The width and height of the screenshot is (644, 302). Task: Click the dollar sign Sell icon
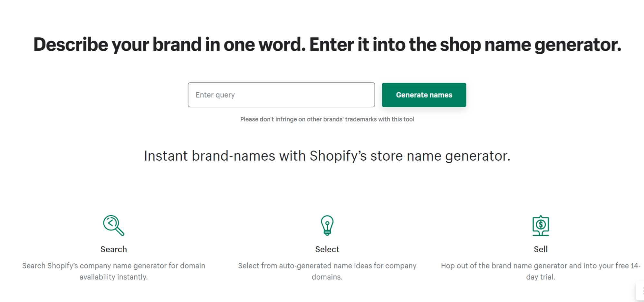coord(541,225)
